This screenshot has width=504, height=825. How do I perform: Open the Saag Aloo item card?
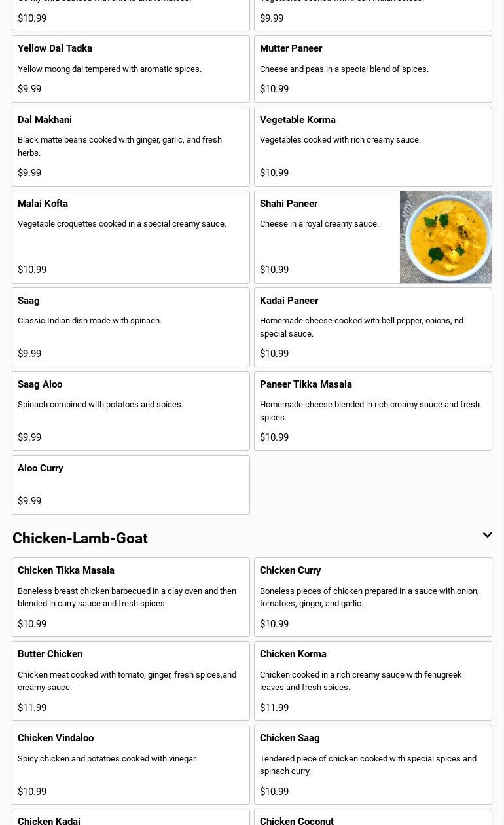(130, 411)
